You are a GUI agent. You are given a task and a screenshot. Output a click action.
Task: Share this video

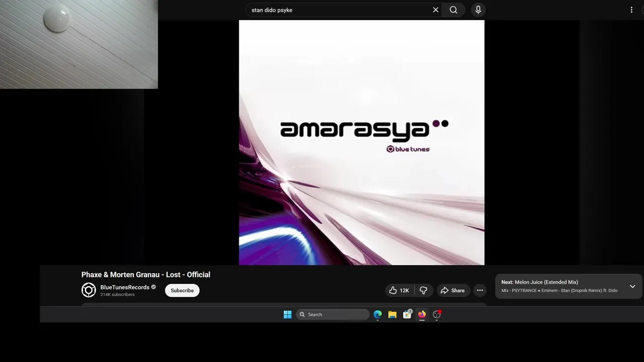click(x=452, y=290)
